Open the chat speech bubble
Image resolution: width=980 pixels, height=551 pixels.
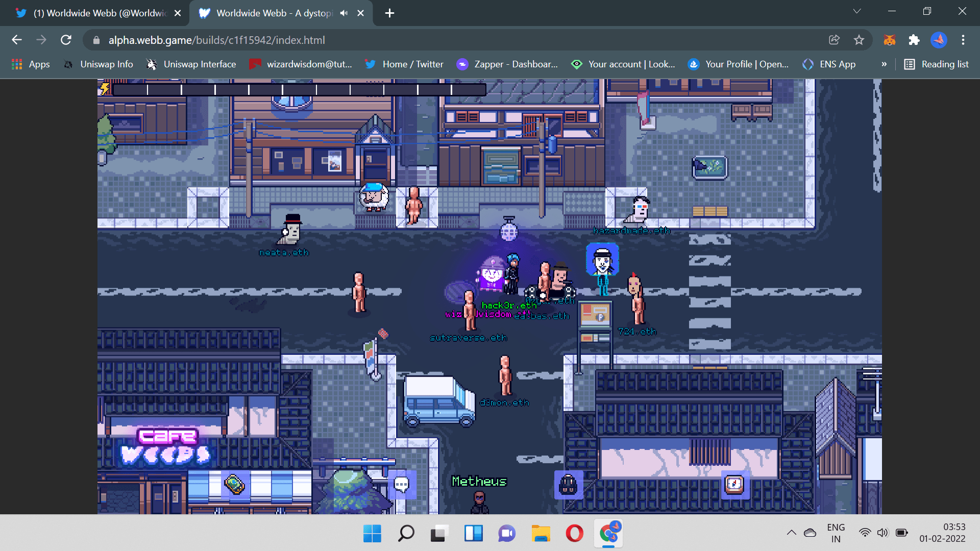coord(402,484)
